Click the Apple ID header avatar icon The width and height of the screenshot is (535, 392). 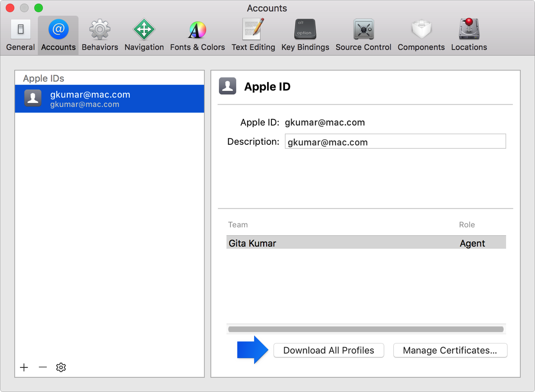click(228, 86)
